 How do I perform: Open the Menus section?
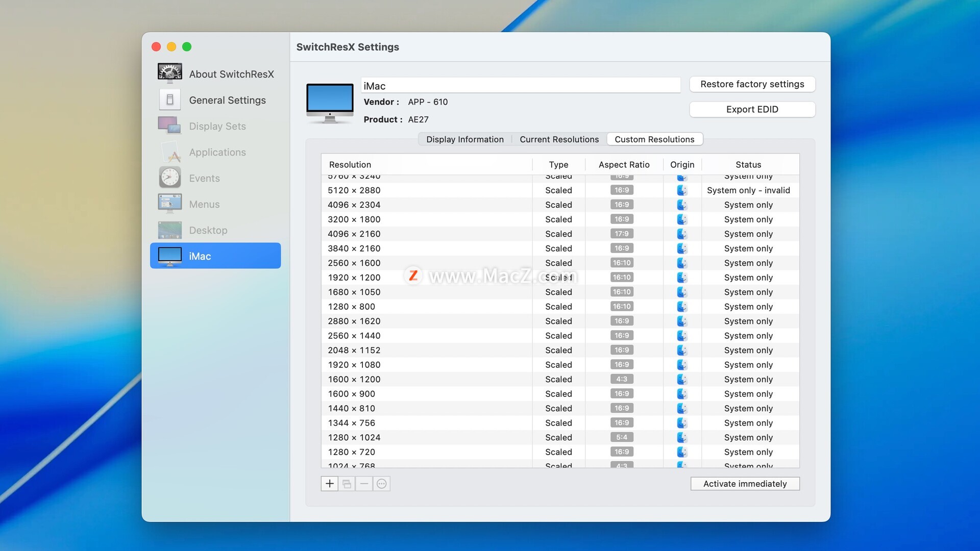click(x=215, y=204)
